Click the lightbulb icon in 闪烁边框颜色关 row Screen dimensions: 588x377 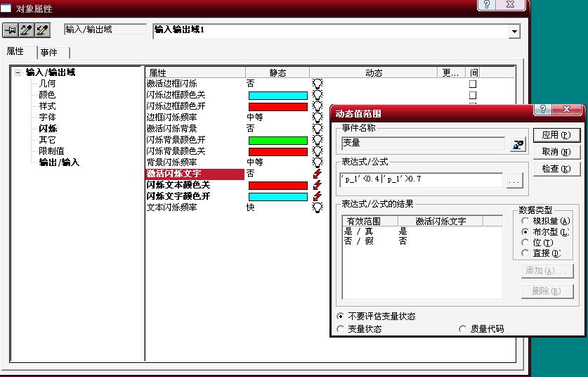(318, 95)
